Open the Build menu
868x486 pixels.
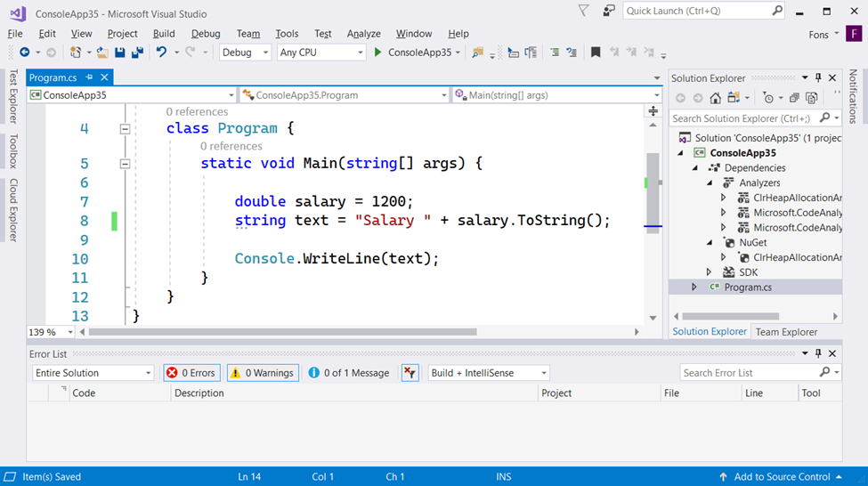pos(164,34)
